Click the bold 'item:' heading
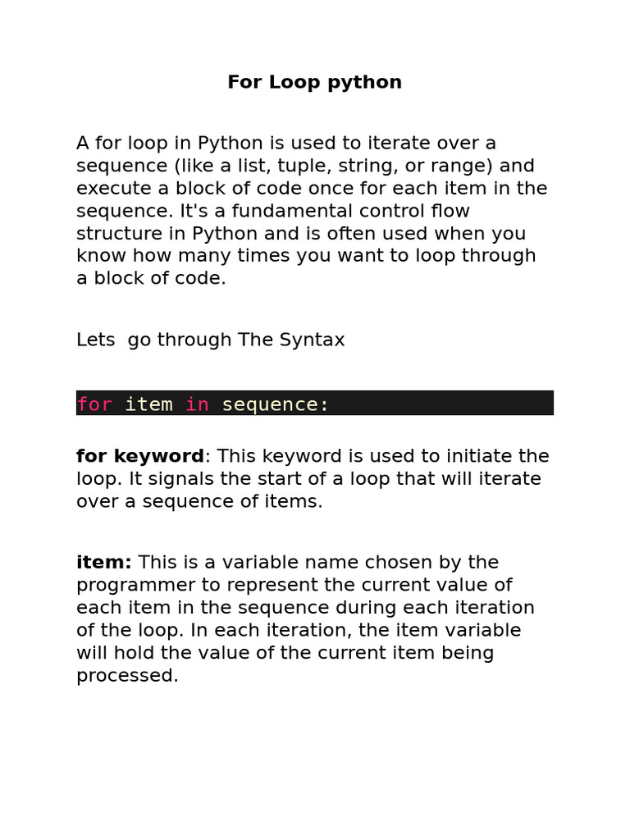Screen dimensions: 630x840 (103, 563)
